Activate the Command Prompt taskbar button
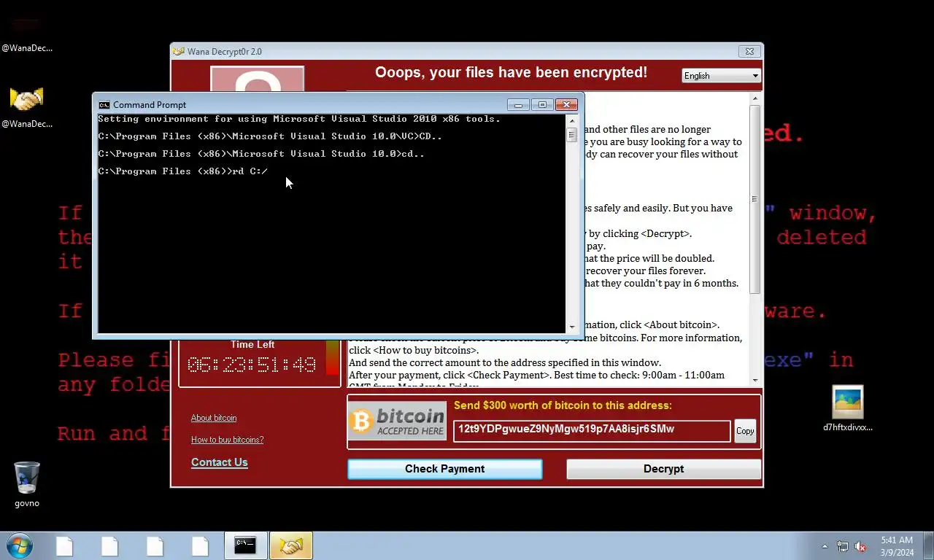This screenshot has width=934, height=560. click(245, 545)
